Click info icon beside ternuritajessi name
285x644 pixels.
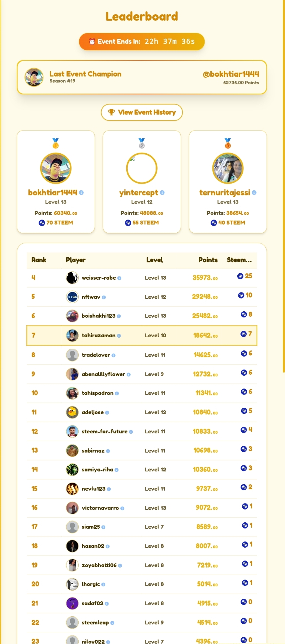(x=254, y=192)
